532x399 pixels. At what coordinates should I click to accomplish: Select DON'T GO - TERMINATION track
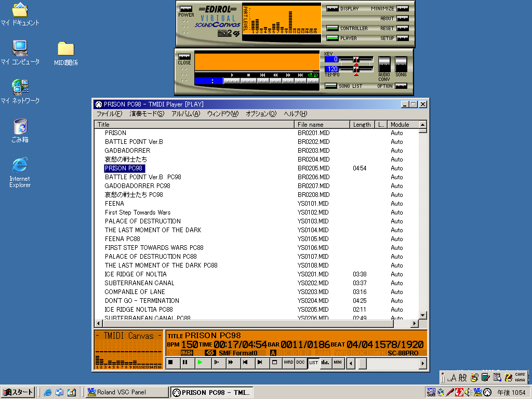coord(142,301)
